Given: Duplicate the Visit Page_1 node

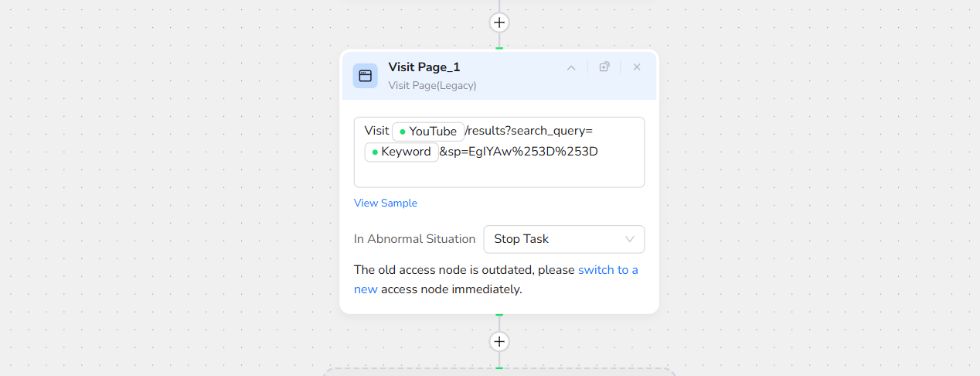Looking at the screenshot, I should 604,67.
